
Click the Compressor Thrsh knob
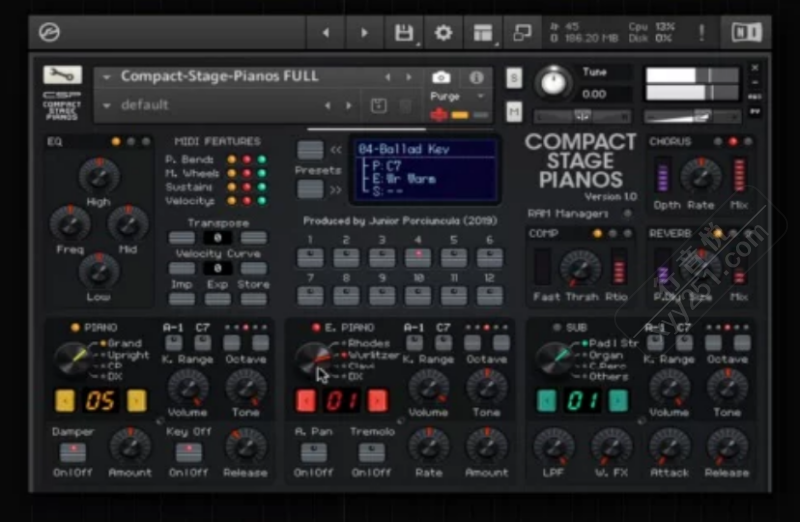580,268
